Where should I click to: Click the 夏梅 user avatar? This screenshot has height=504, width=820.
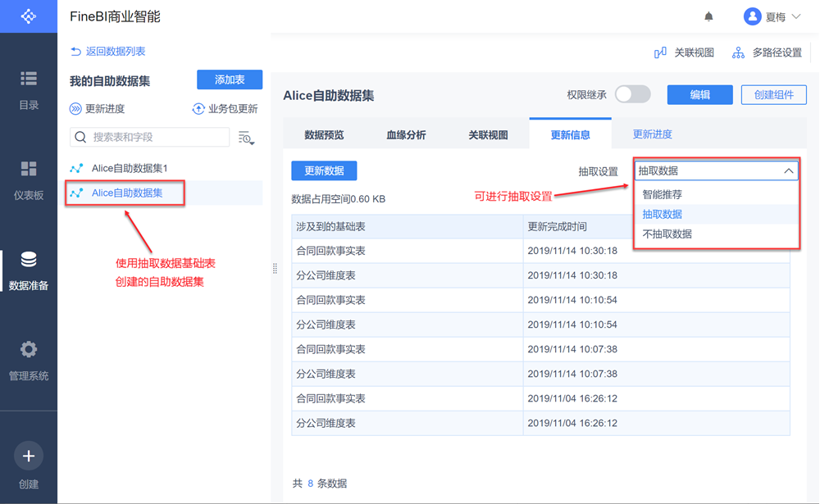tap(752, 16)
